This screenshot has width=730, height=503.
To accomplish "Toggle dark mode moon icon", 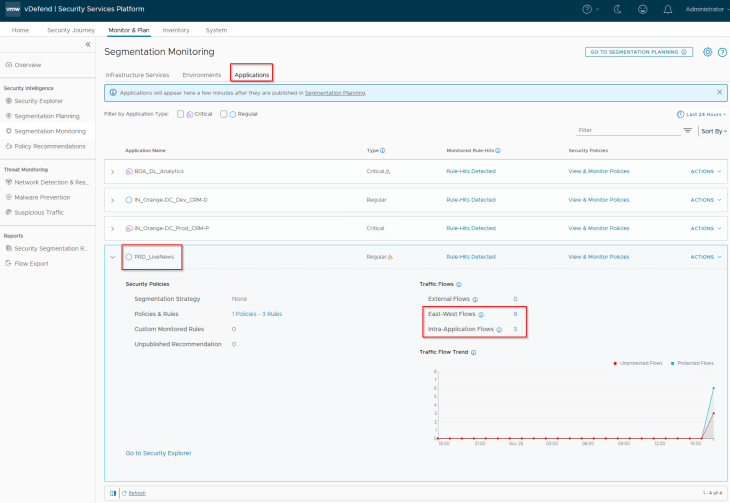I will pyautogui.click(x=614, y=9).
